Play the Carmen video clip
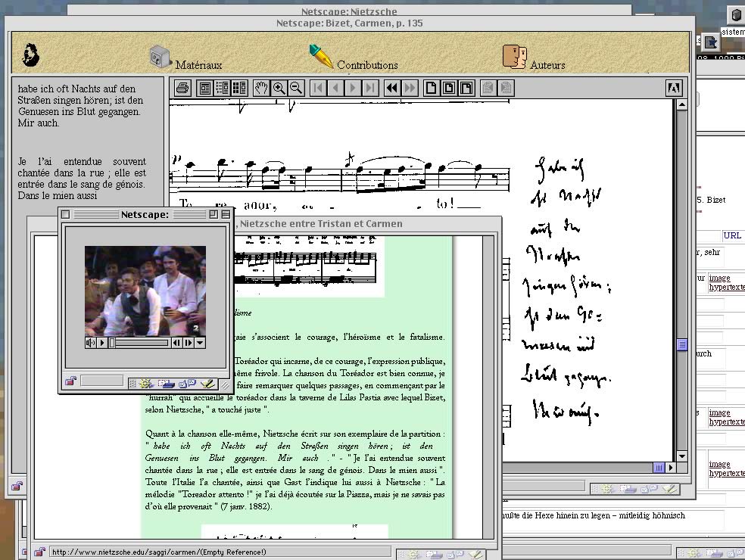This screenshot has width=745, height=560. pos(102,343)
